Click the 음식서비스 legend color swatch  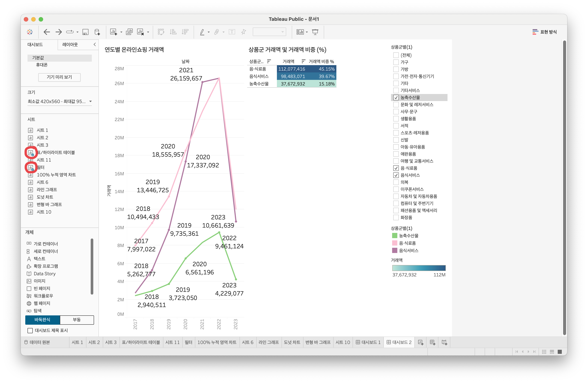(x=395, y=250)
